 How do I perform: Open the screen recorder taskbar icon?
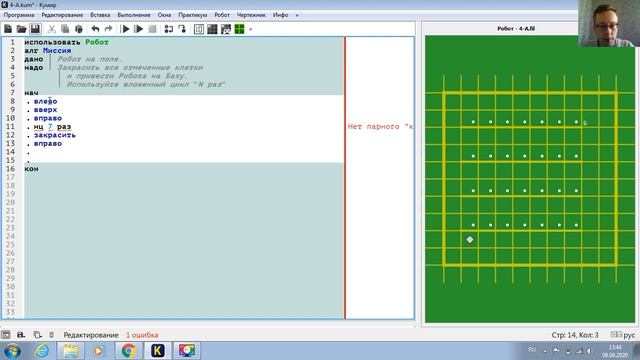pyautogui.click(x=187, y=351)
